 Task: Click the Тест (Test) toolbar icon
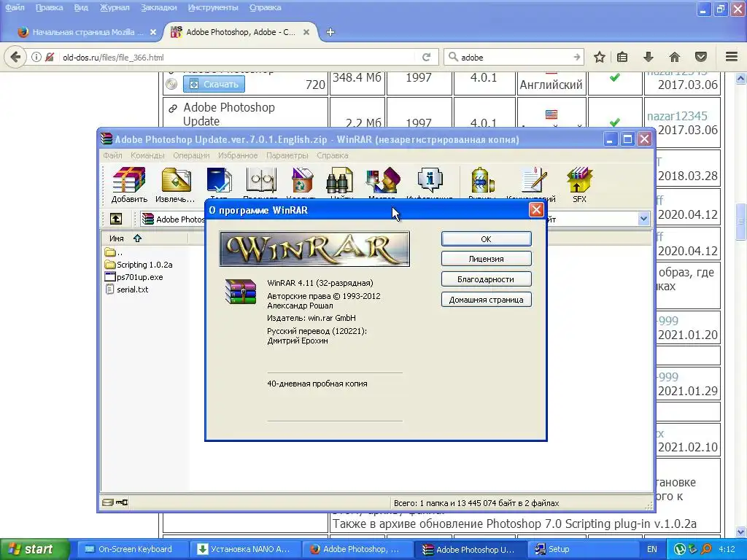[219, 183]
